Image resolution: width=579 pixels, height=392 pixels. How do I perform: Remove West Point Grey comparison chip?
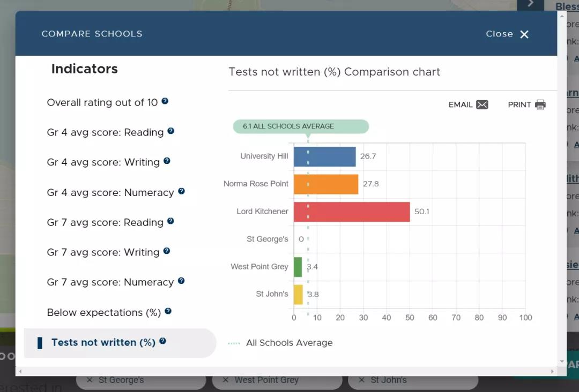[x=226, y=380]
